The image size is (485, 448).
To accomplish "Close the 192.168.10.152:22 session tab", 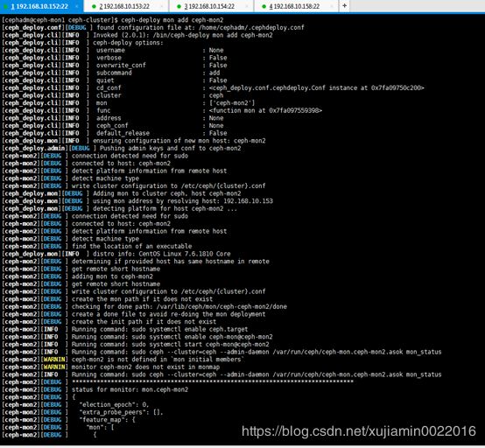I will point(77,6).
